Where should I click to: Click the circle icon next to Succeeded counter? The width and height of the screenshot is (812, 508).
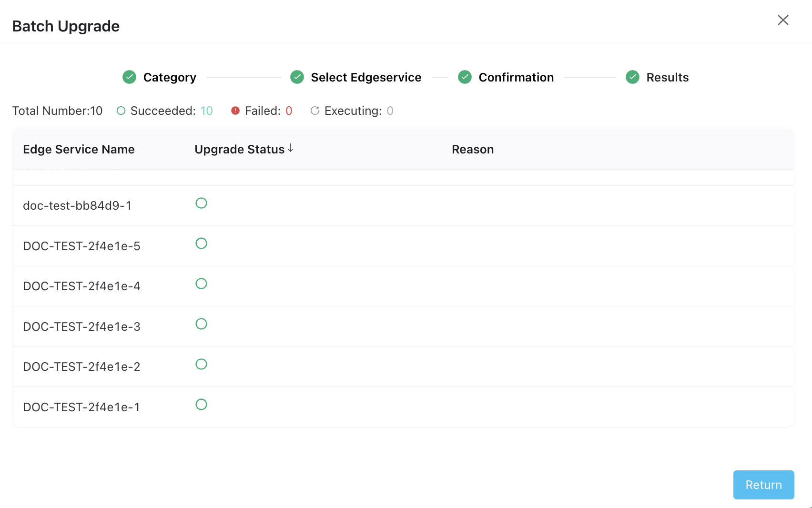coord(121,111)
